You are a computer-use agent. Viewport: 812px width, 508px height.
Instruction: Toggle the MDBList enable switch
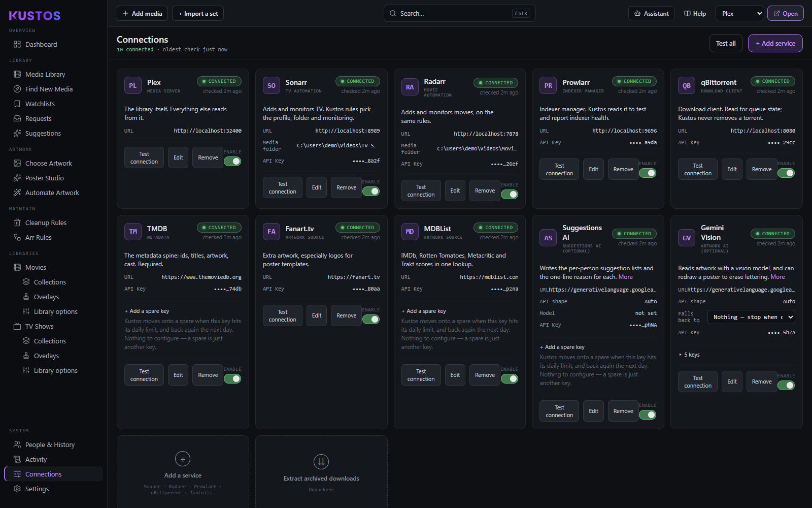[510, 379]
